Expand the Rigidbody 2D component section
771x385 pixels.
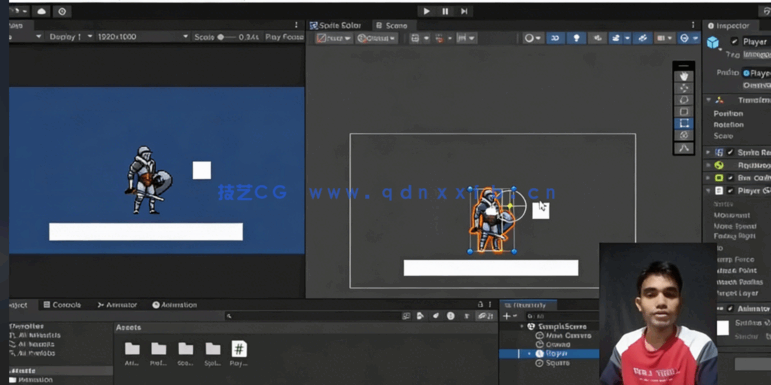708,165
